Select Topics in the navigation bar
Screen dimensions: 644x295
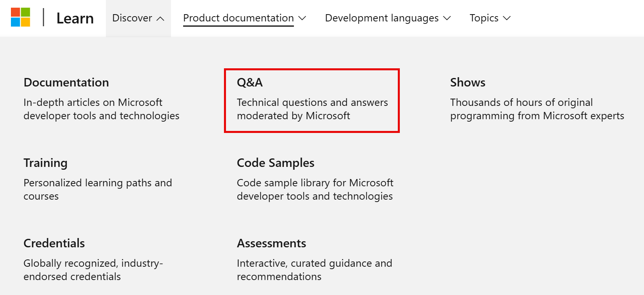484,18
